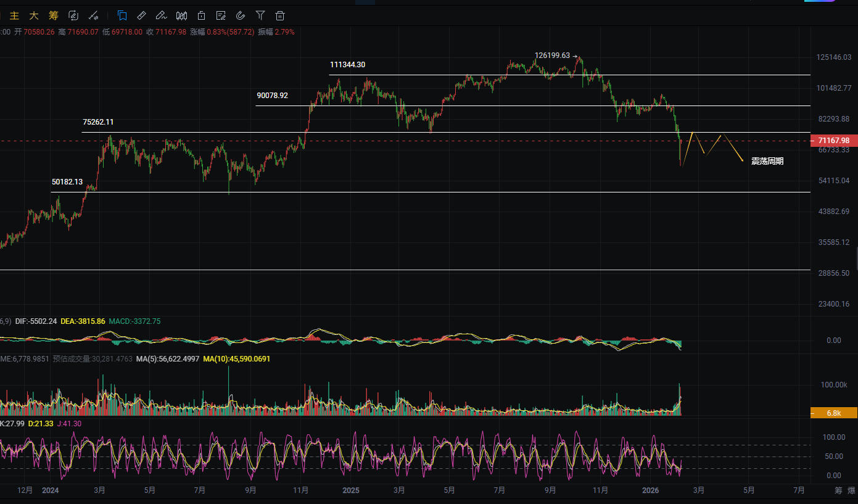
Task: Click the MACD indicator value label
Action: 134,321
